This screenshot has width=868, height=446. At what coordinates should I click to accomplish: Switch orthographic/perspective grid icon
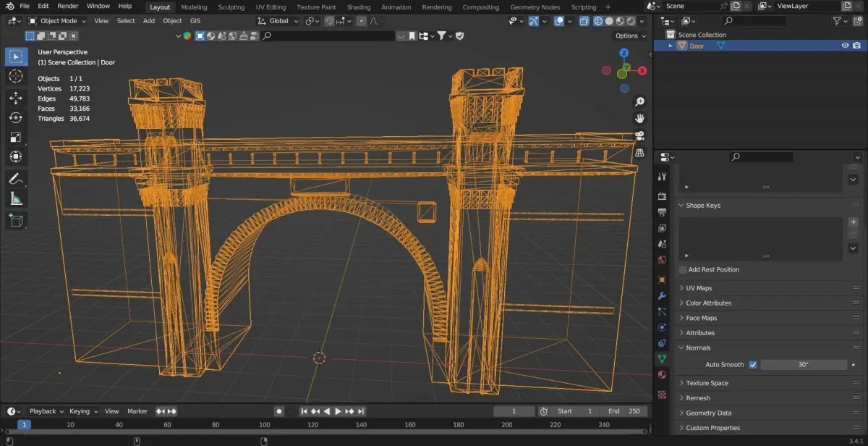click(639, 153)
